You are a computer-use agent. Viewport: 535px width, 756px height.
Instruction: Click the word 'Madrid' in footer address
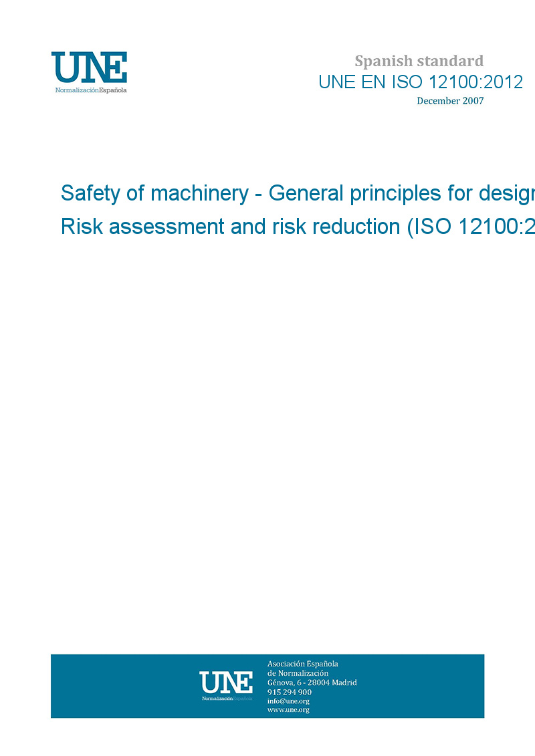pos(344,682)
